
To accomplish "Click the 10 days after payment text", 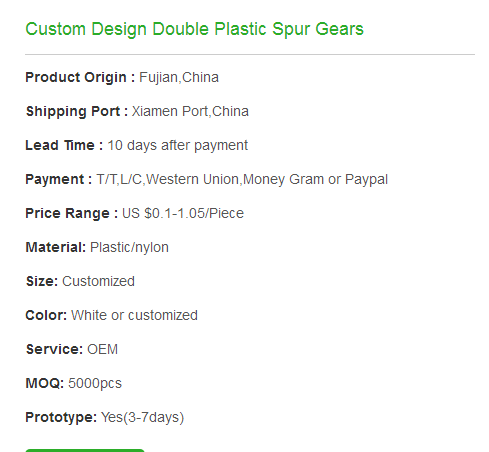I will [x=177, y=146].
